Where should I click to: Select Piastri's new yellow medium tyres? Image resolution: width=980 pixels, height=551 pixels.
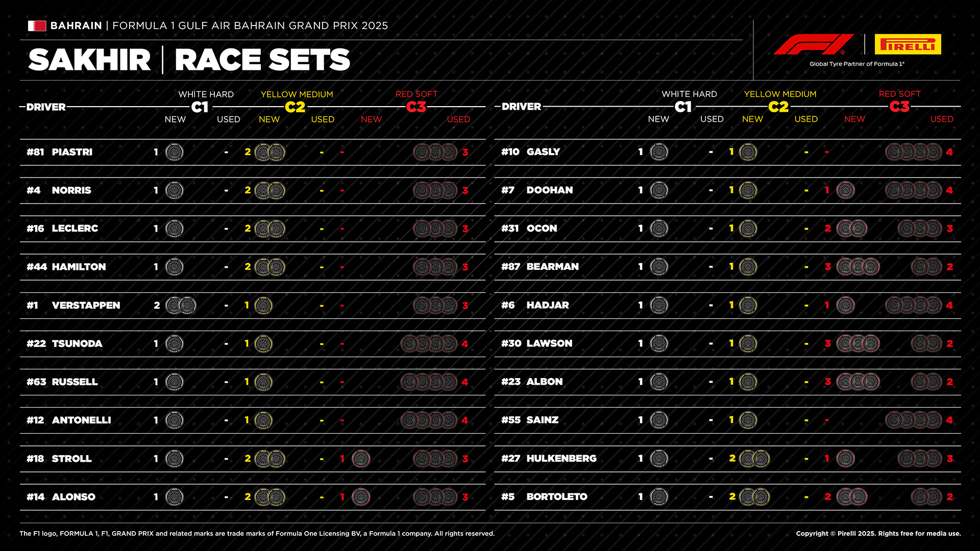click(x=269, y=152)
